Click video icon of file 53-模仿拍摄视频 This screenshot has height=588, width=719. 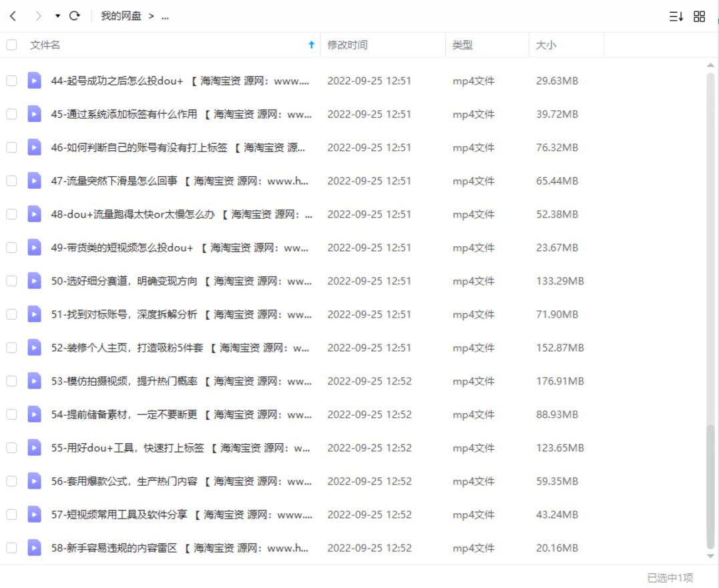(35, 381)
